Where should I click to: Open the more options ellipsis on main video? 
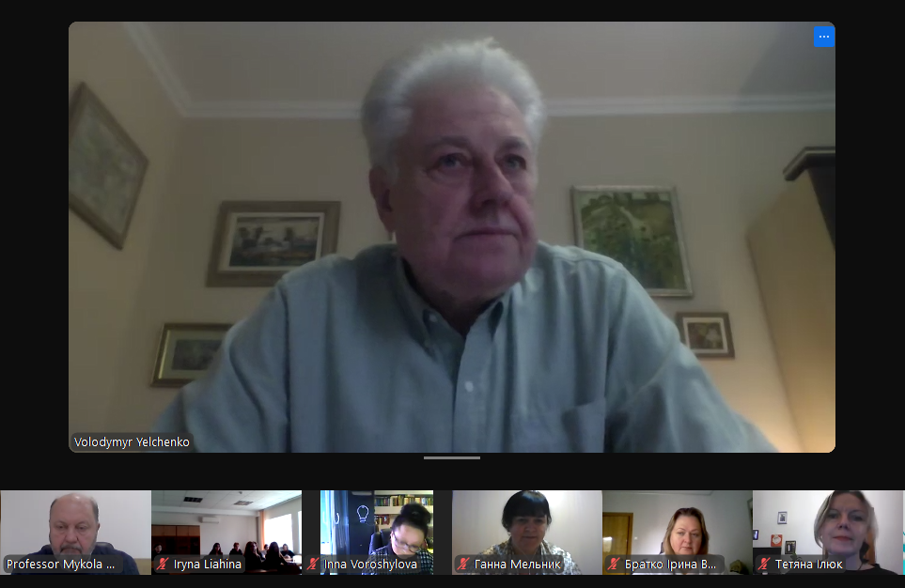823,37
